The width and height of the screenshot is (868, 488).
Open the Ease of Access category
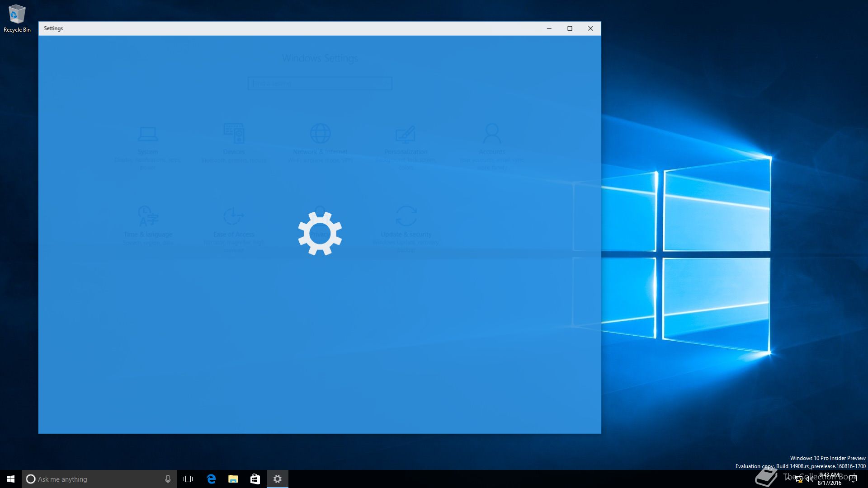point(234,230)
